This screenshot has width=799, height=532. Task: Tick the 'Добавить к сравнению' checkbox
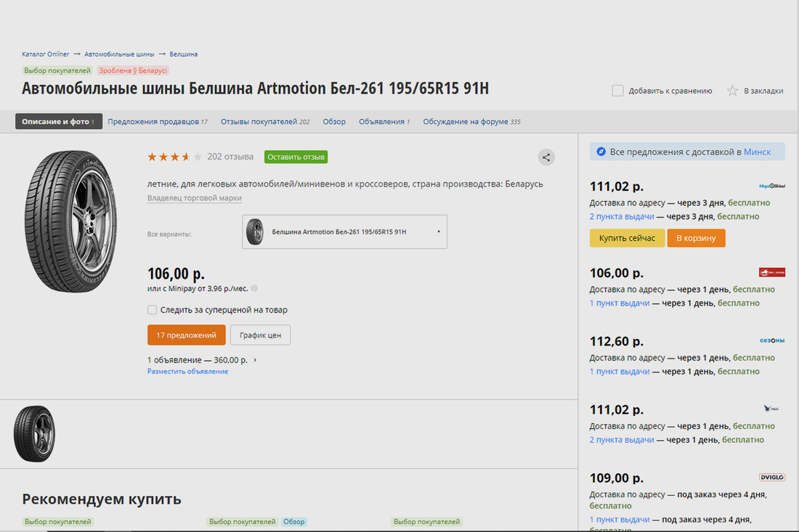pyautogui.click(x=617, y=91)
